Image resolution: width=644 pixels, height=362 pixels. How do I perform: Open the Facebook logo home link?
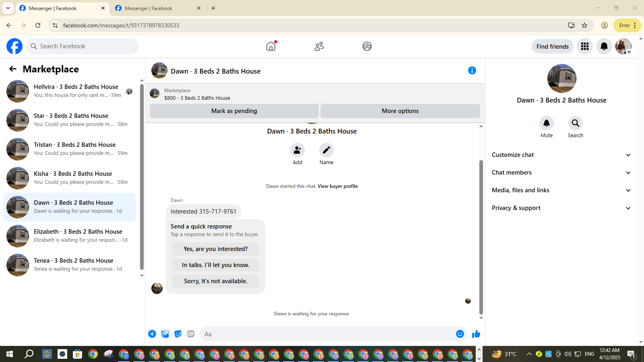pyautogui.click(x=14, y=46)
